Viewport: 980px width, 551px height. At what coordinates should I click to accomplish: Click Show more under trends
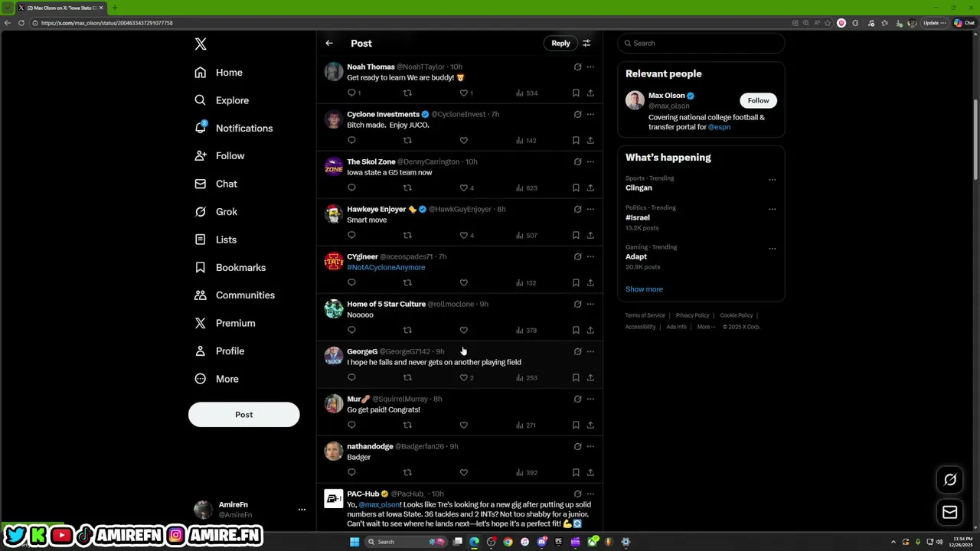[x=644, y=289]
